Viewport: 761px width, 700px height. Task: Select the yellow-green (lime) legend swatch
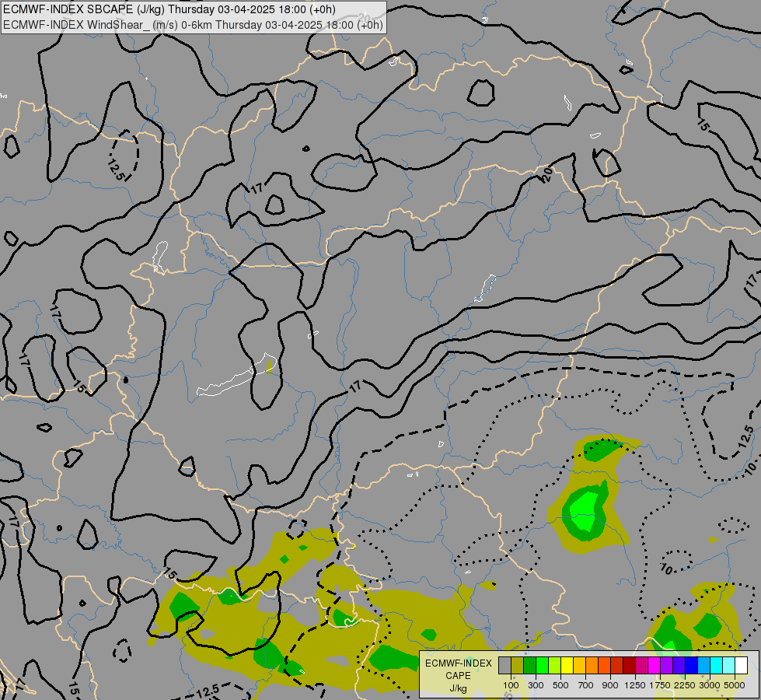pos(554,666)
